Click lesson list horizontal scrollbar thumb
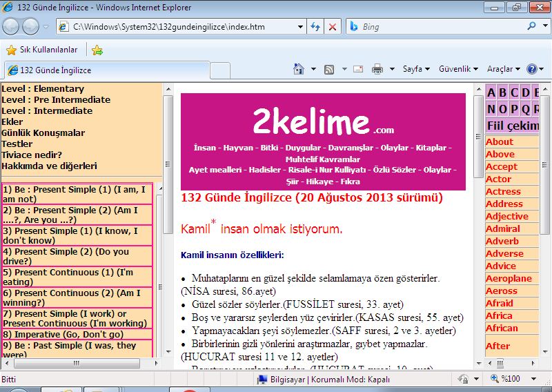552x392 pixels. click(77, 363)
